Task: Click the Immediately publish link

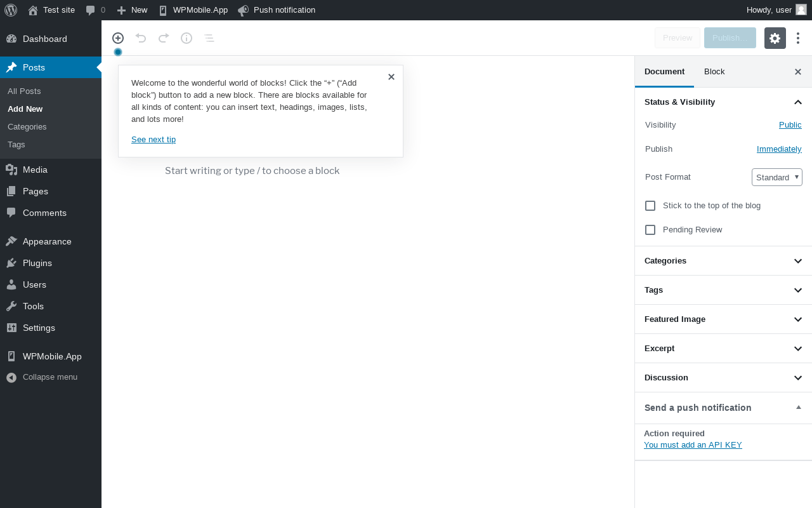Action: point(779,149)
